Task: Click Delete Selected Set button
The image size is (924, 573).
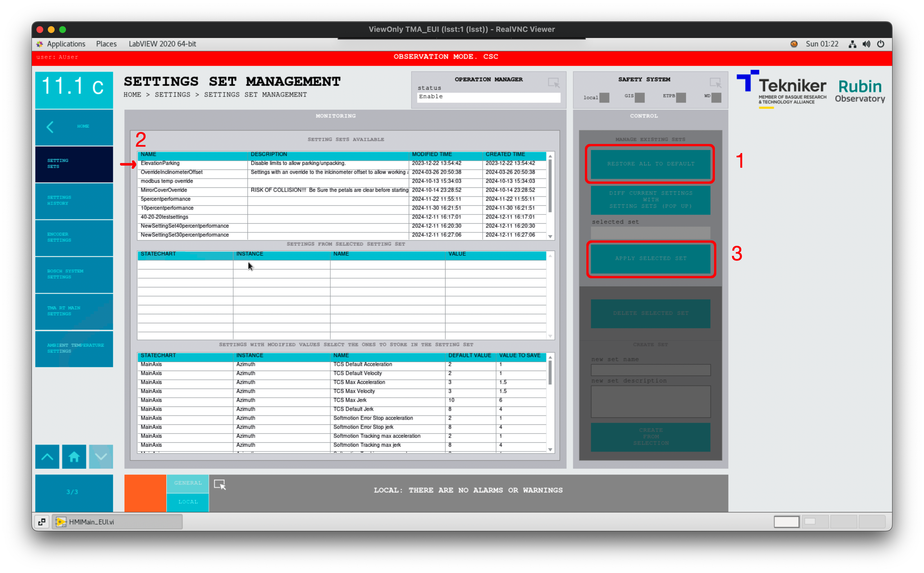Action: [x=650, y=314]
